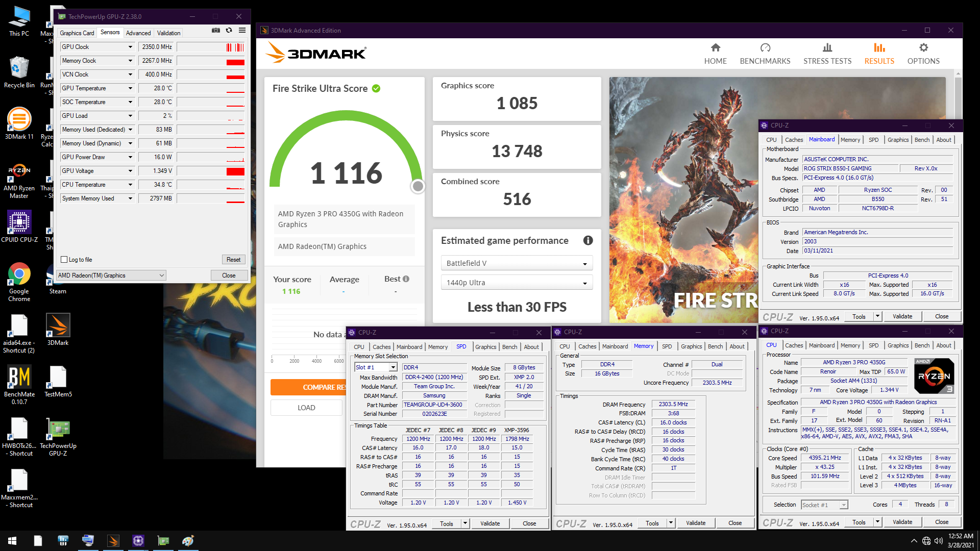Switch to GPU-Z Graphics Card tab
Image resolution: width=980 pixels, height=551 pixels.
(x=77, y=33)
